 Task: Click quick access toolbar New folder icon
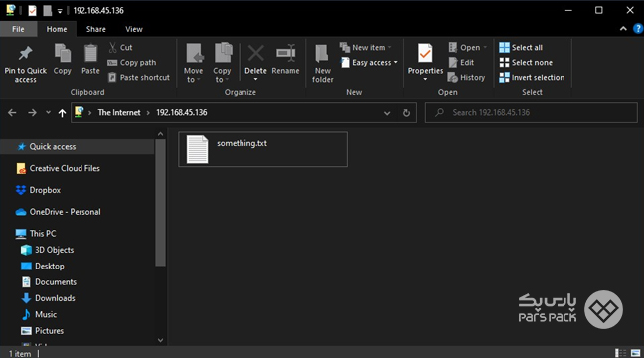[x=48, y=11]
